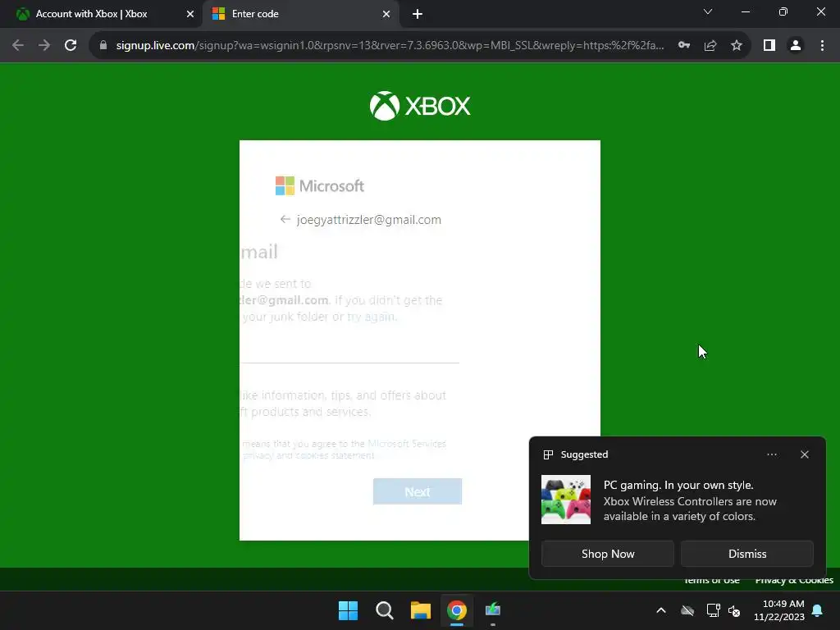This screenshot has width=840, height=630.
Task: Dismiss the Xbox controllers notification
Action: [x=746, y=554]
